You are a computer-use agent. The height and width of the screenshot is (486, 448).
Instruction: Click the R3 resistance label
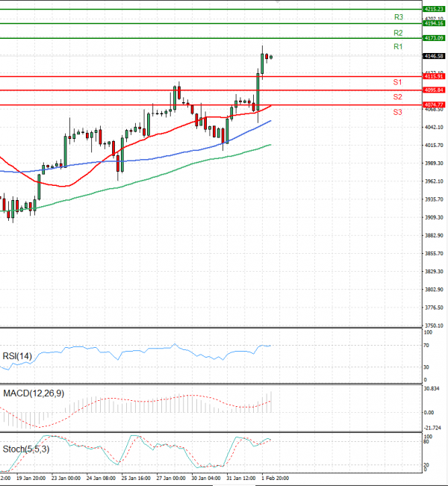click(399, 17)
